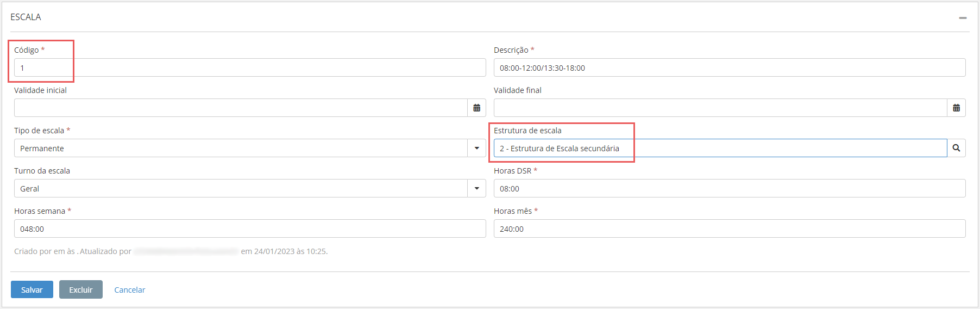Click the Estrutura de escala field
This screenshot has width=980, height=309.
(x=720, y=148)
